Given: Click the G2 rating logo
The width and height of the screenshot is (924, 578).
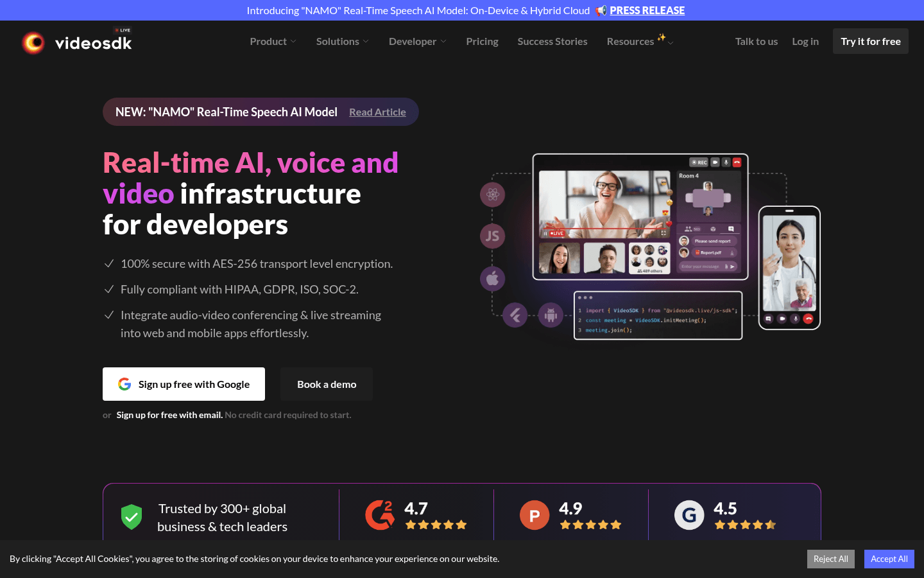Looking at the screenshot, I should [380, 514].
